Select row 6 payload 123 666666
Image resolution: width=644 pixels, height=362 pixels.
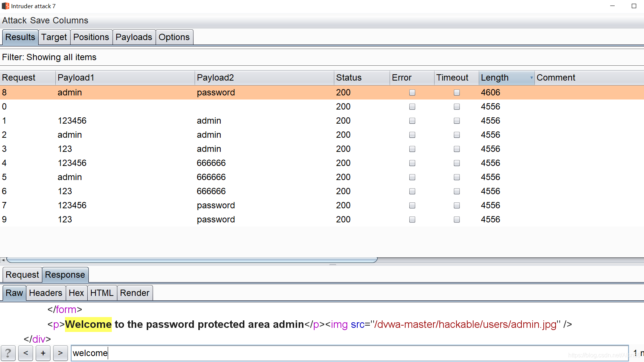point(322,191)
